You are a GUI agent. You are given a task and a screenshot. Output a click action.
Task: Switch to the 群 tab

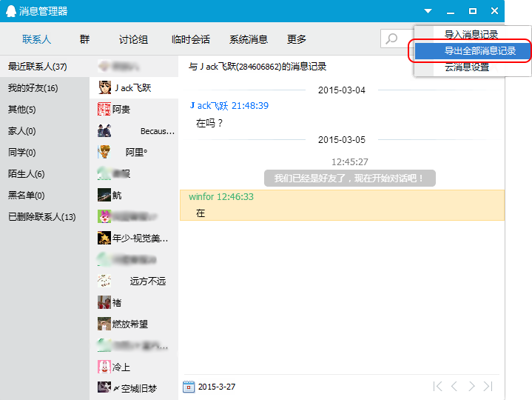84,39
